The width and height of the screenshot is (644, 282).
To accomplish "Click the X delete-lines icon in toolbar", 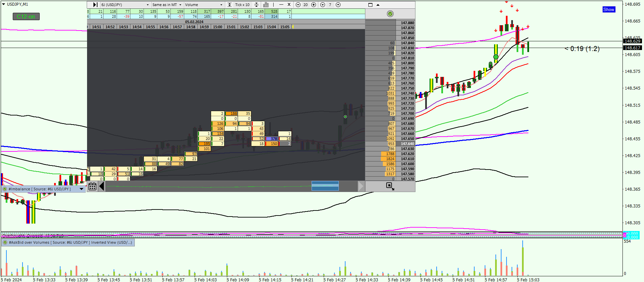I will pyautogui.click(x=289, y=5).
